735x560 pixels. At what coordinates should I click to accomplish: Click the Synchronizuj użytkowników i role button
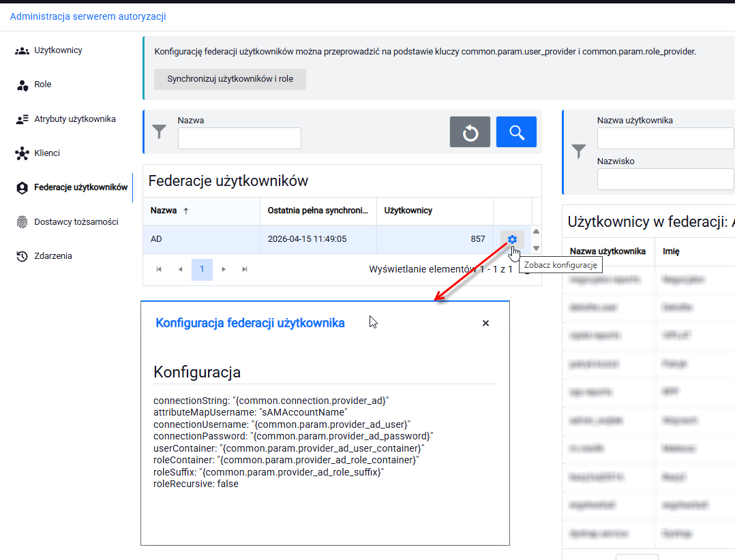click(230, 79)
